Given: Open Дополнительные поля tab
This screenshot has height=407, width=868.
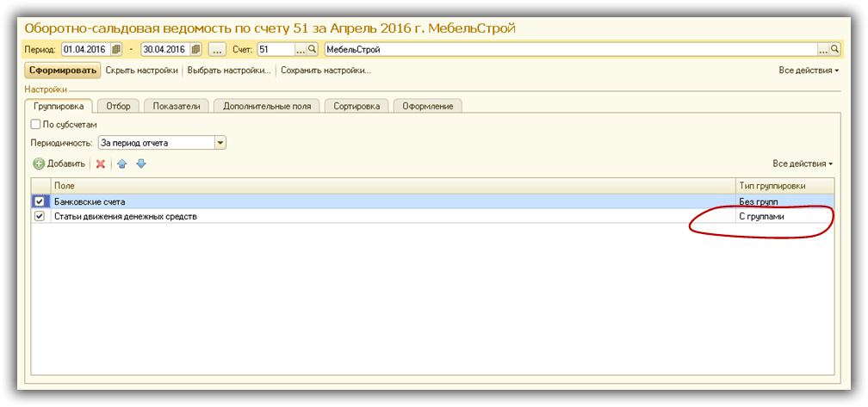Looking at the screenshot, I should coord(267,106).
